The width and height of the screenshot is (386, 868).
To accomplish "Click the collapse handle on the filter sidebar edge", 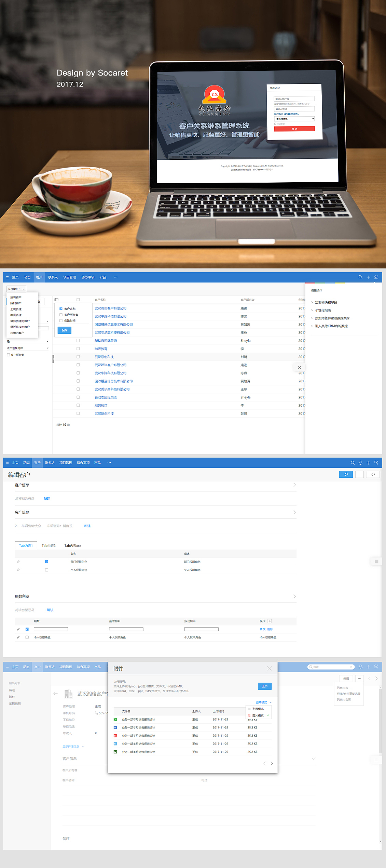I will pos(53,358).
